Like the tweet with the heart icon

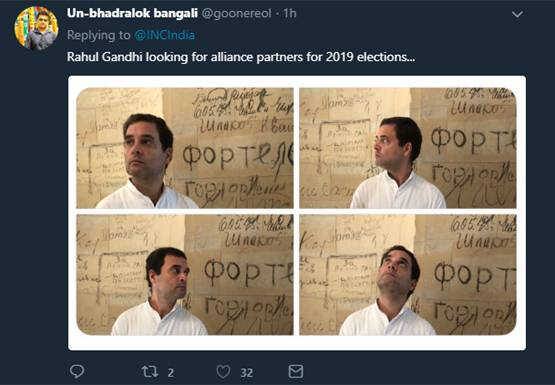(223, 372)
